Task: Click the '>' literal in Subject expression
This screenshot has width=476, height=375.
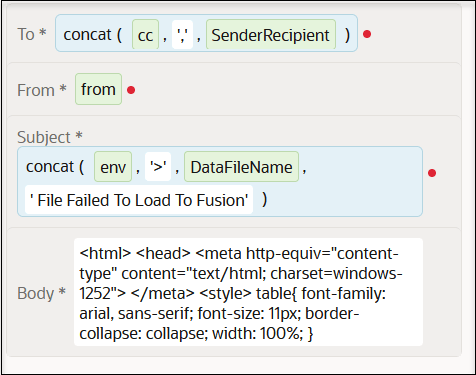Action: click(158, 167)
